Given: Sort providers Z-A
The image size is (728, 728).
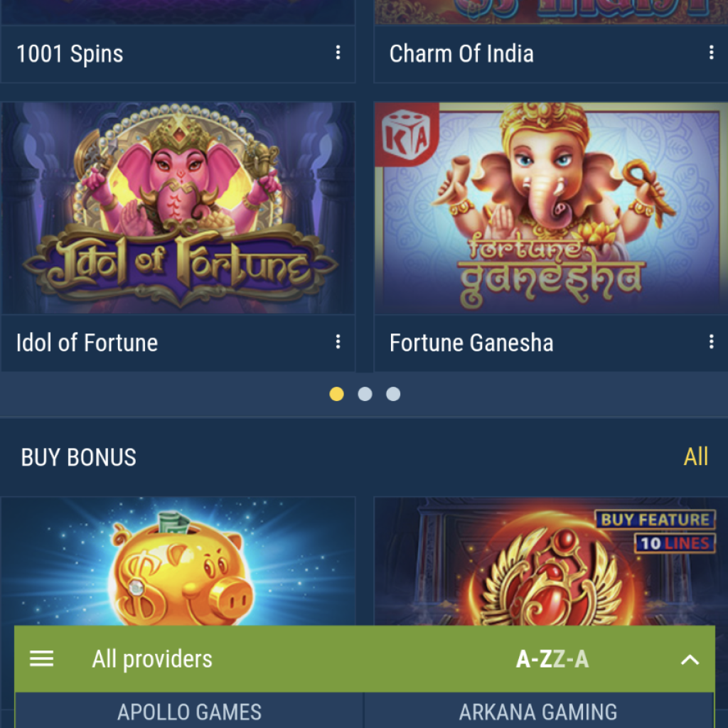Looking at the screenshot, I should [x=571, y=659].
